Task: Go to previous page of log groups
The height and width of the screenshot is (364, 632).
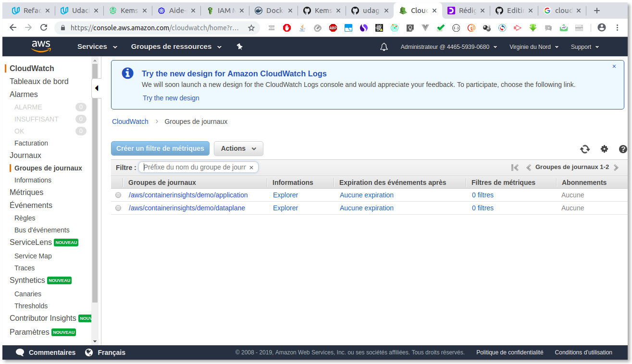Action: (x=529, y=168)
